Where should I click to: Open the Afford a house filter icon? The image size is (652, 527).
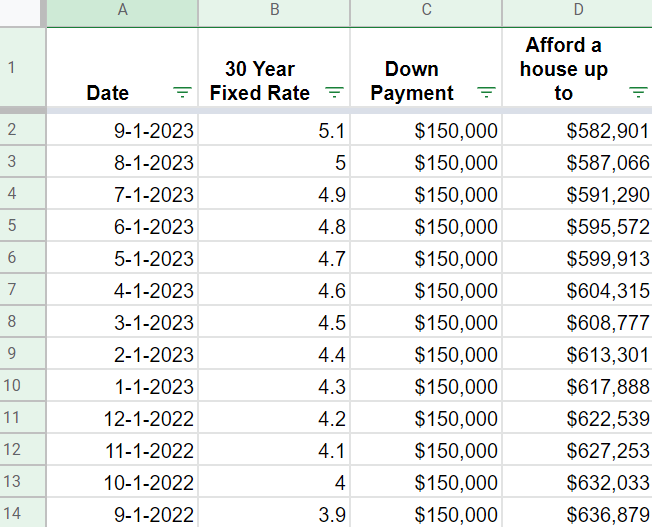(x=638, y=92)
